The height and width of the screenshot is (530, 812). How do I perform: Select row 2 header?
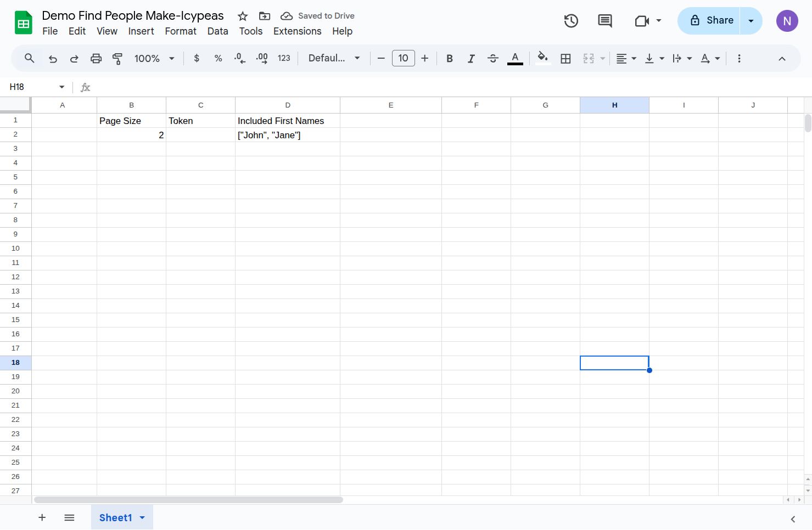[15, 134]
